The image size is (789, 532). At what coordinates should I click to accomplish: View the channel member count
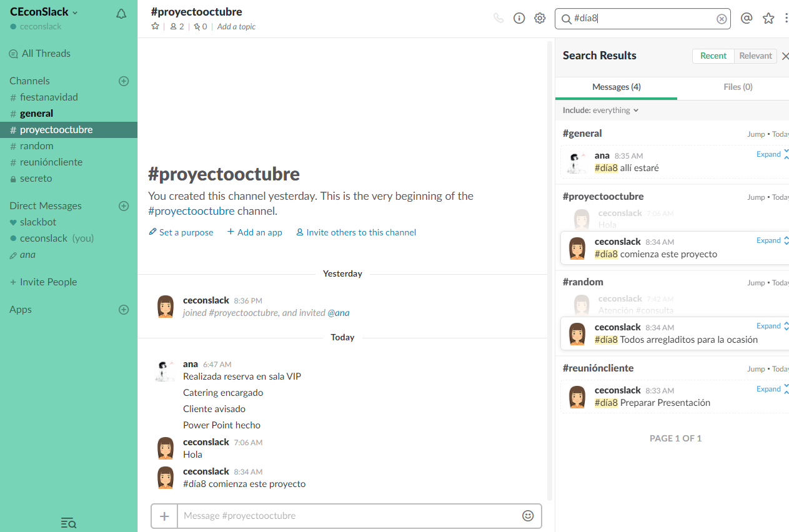177,27
